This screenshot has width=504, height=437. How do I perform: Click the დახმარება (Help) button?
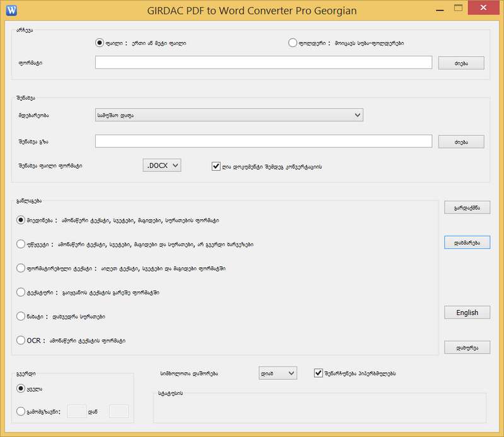[467, 242]
